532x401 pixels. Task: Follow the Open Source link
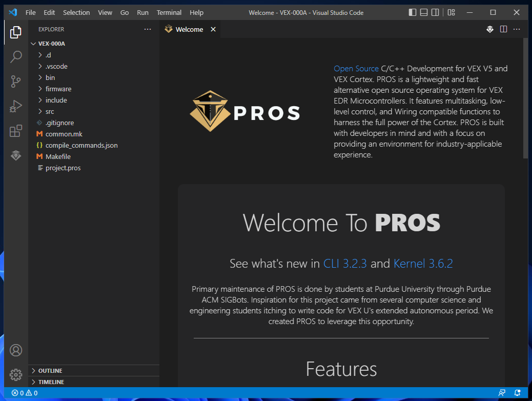coord(356,69)
